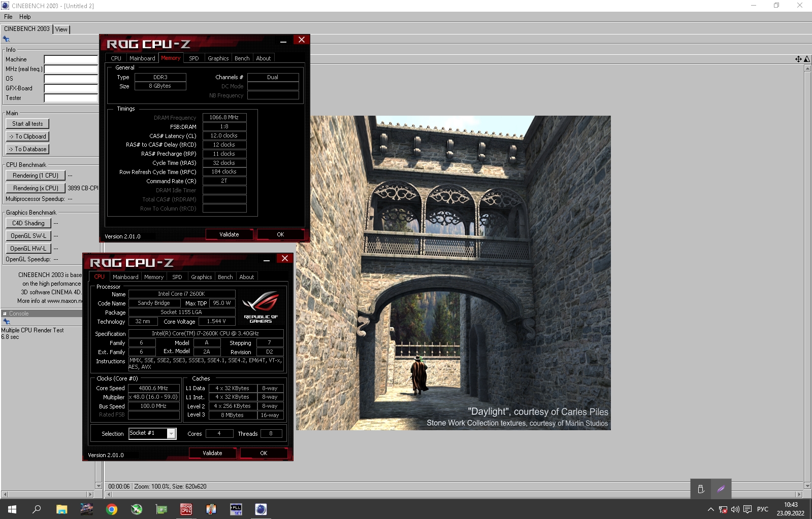
Task: Click the USB device tray popup icon
Action: coord(701,489)
